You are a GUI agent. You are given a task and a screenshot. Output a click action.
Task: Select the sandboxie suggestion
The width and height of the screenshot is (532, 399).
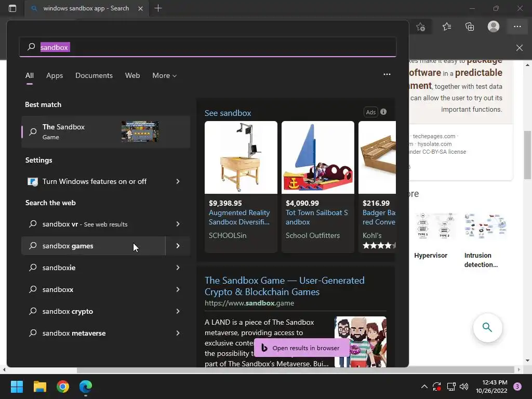tap(94, 268)
